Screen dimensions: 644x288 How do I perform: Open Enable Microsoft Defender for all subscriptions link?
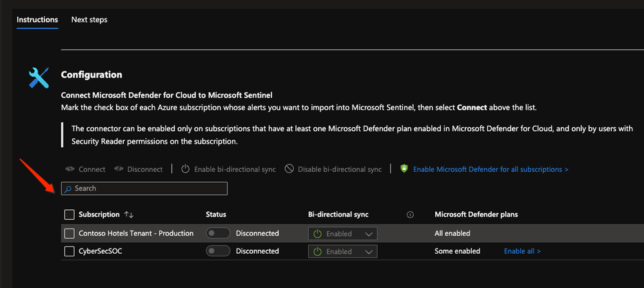[x=491, y=169]
